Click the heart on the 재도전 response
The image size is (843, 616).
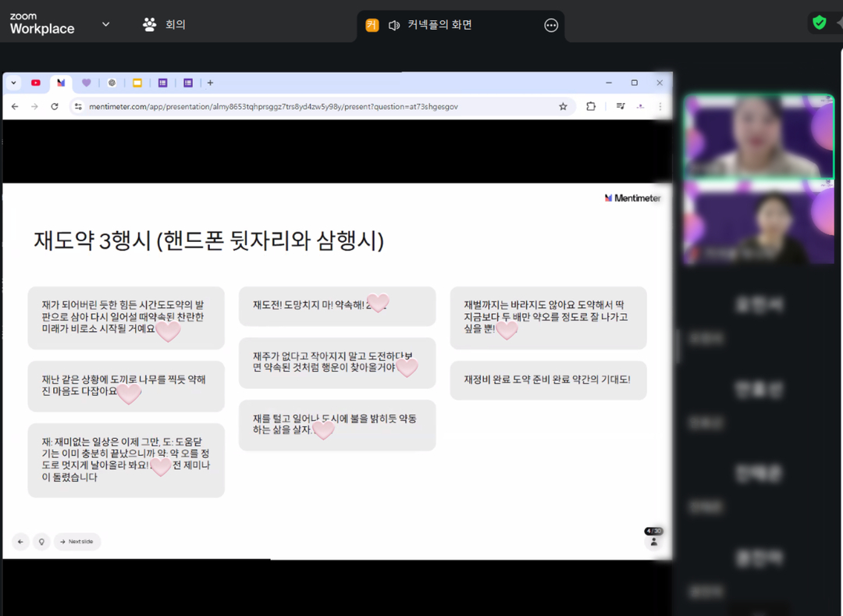pos(378,304)
